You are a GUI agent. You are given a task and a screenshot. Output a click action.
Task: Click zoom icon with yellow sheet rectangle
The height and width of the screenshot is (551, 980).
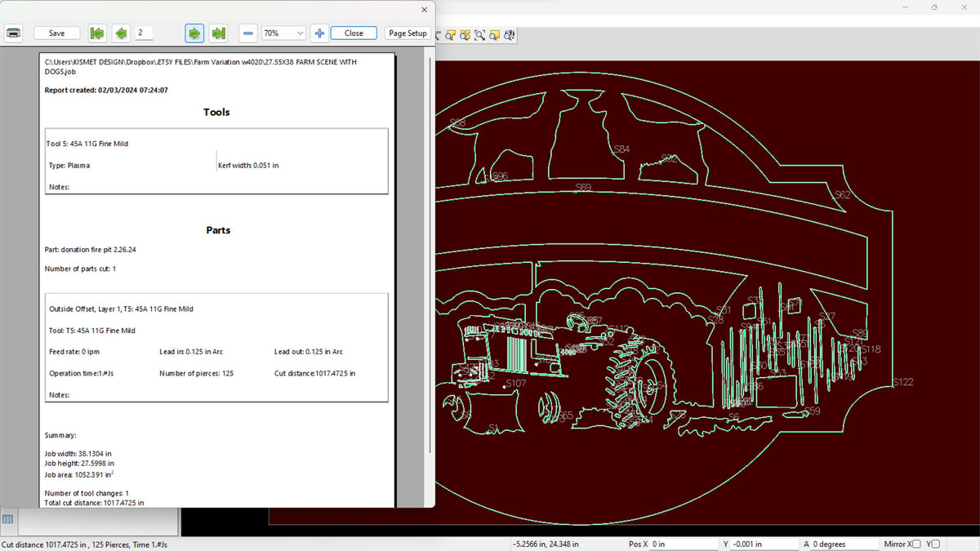click(x=495, y=35)
